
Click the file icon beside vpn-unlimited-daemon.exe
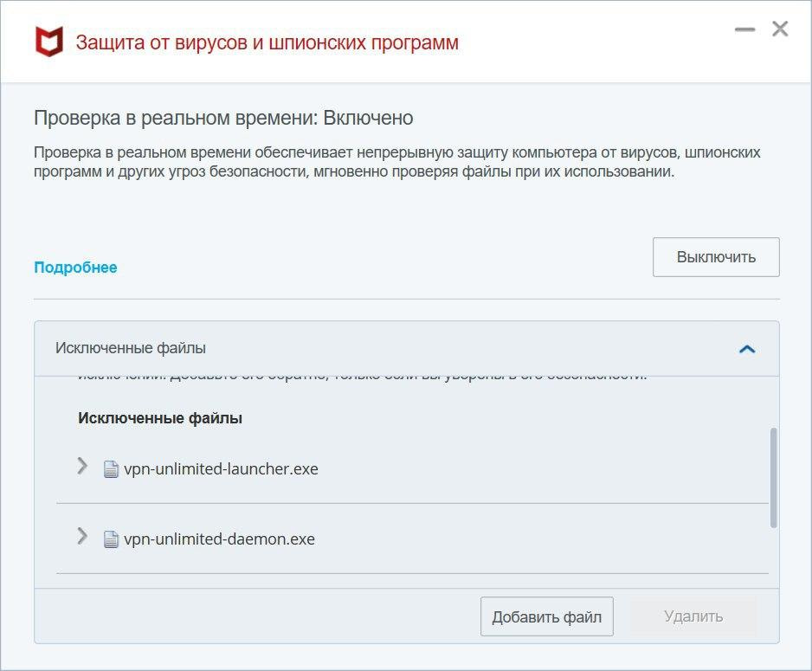coord(111,539)
